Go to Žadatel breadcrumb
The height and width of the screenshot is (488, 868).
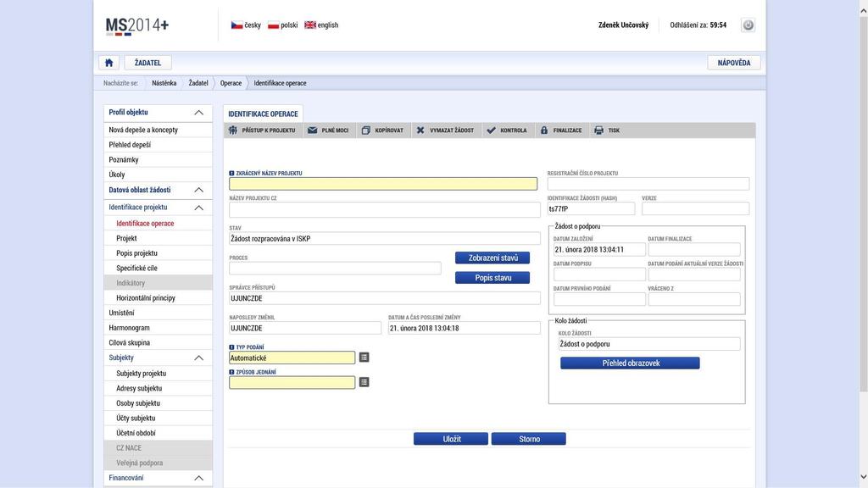tap(198, 83)
